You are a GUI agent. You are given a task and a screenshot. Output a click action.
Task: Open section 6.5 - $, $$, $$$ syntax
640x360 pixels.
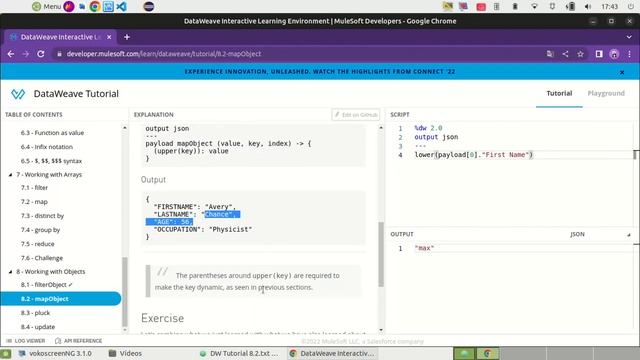click(51, 161)
